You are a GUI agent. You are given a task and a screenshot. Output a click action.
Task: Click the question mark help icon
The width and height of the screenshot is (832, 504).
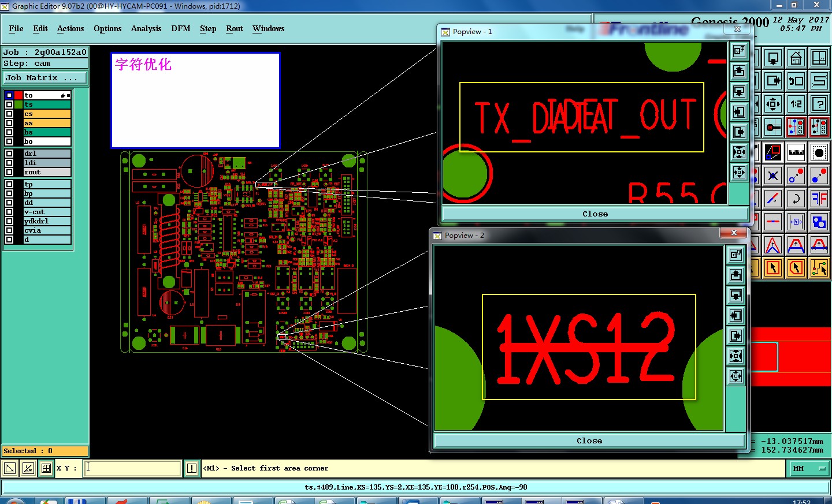[x=819, y=104]
